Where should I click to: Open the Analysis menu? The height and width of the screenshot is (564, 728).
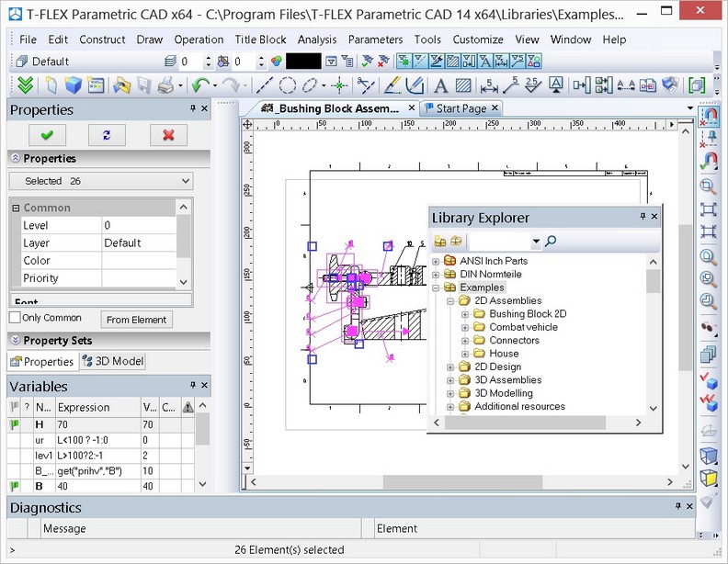(x=316, y=39)
